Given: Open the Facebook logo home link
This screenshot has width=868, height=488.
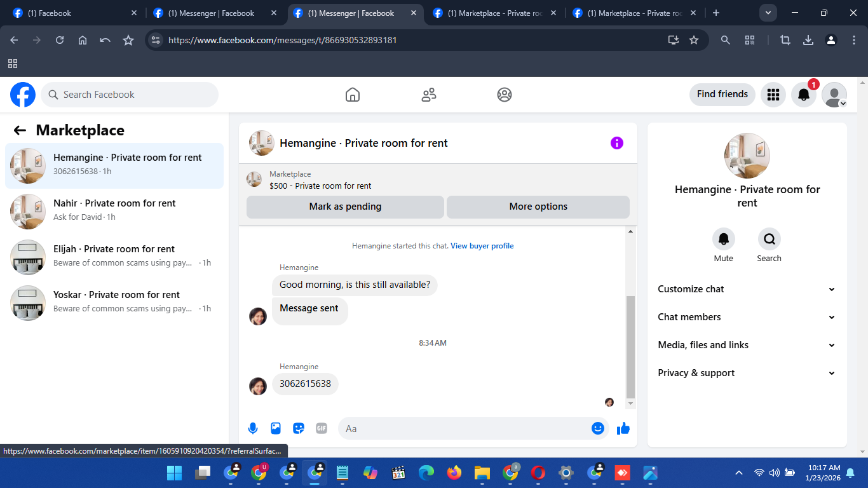Looking at the screenshot, I should coord(23,95).
